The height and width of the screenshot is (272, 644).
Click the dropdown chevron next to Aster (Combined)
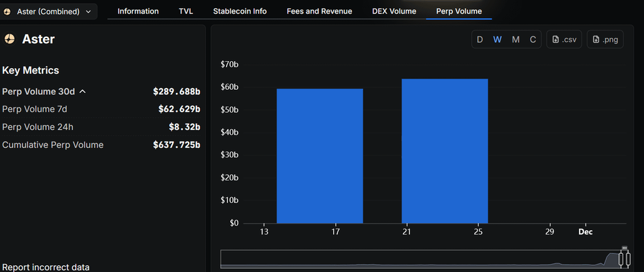click(88, 11)
